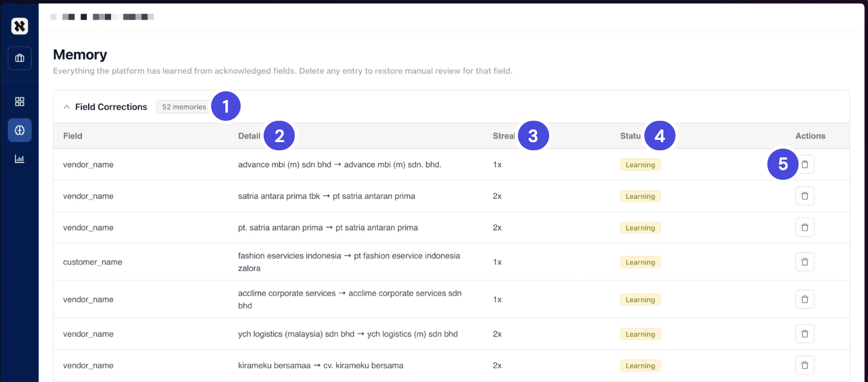Delete the ych logistics (malaysia) memory
Viewport: 868px width, 382px height.
[805, 334]
